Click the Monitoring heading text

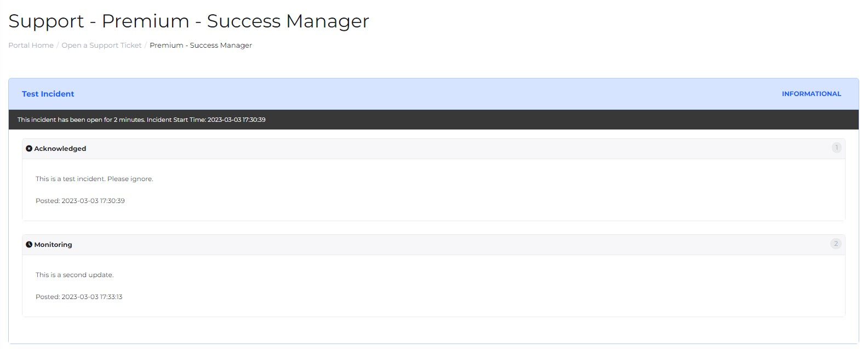coord(53,245)
